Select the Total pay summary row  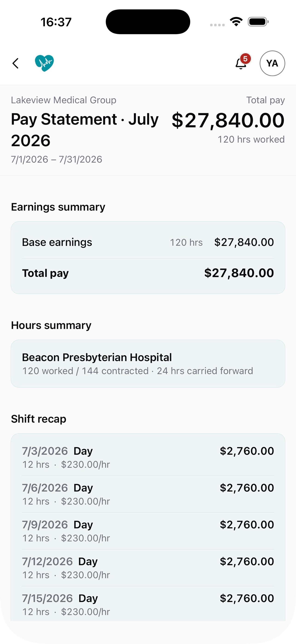(x=148, y=273)
